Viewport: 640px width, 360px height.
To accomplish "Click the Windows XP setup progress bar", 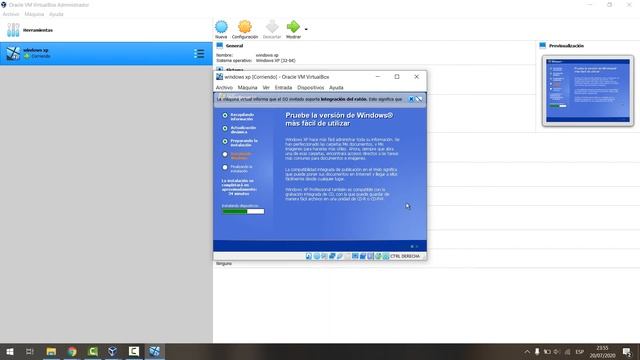I will 243,211.
